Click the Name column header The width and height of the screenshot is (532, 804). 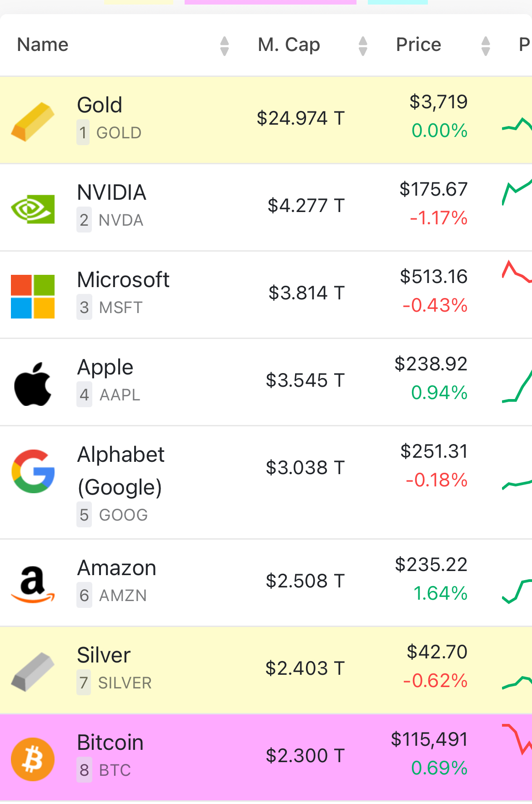point(43,45)
